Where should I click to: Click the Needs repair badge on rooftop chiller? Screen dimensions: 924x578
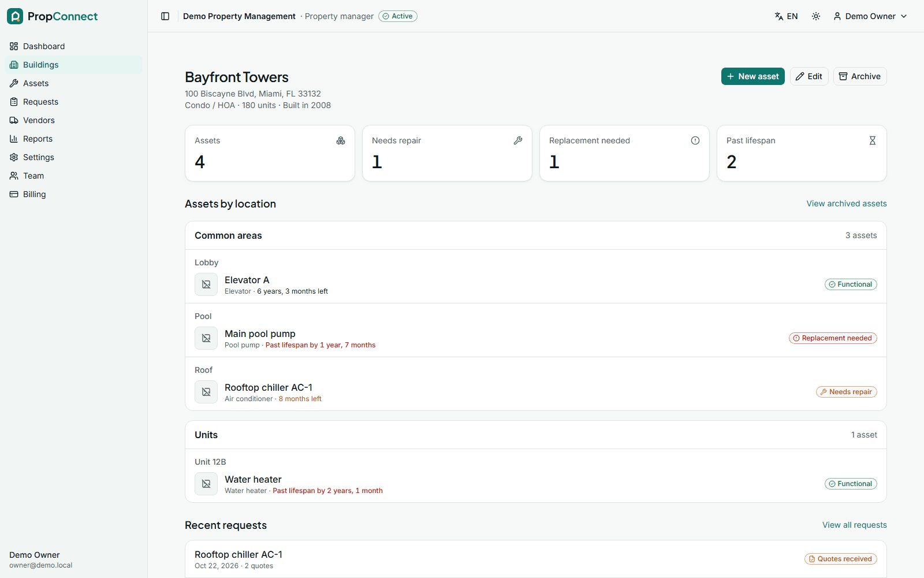847,392
